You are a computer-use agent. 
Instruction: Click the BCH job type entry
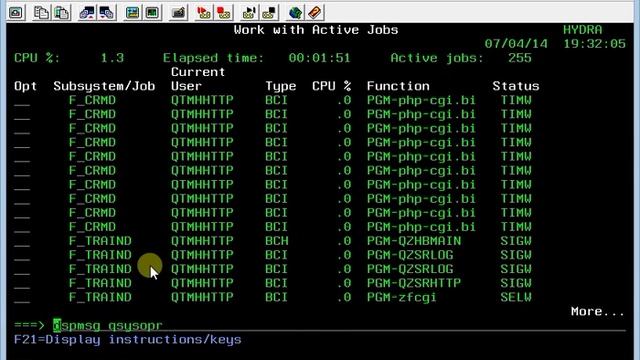[277, 241]
